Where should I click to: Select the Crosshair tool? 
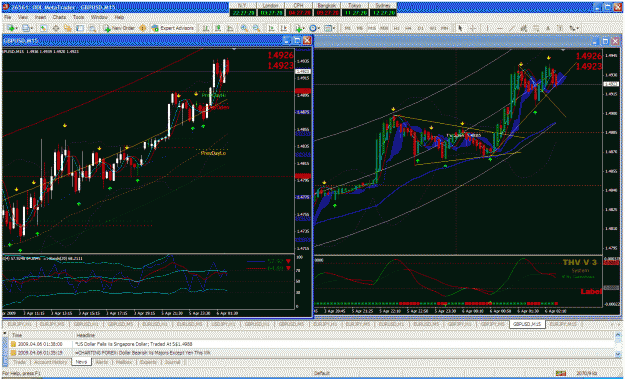click(473, 28)
